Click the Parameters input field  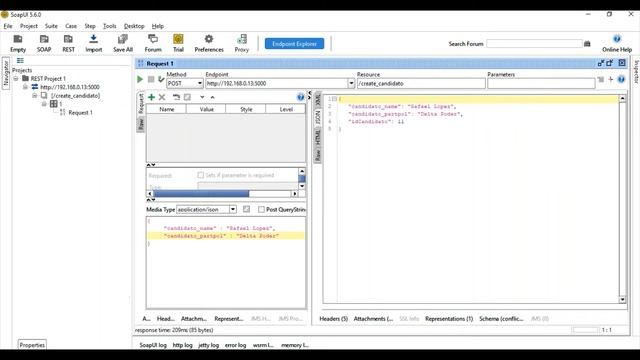coord(541,83)
